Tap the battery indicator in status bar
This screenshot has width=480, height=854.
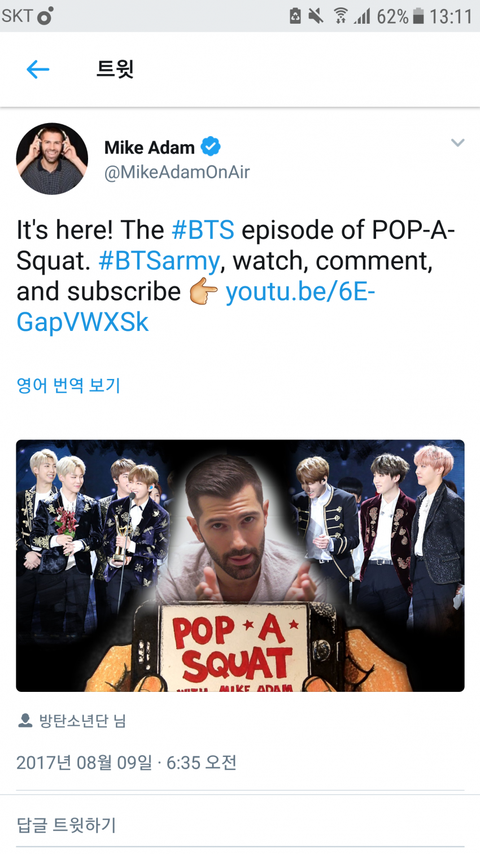pos(418,16)
